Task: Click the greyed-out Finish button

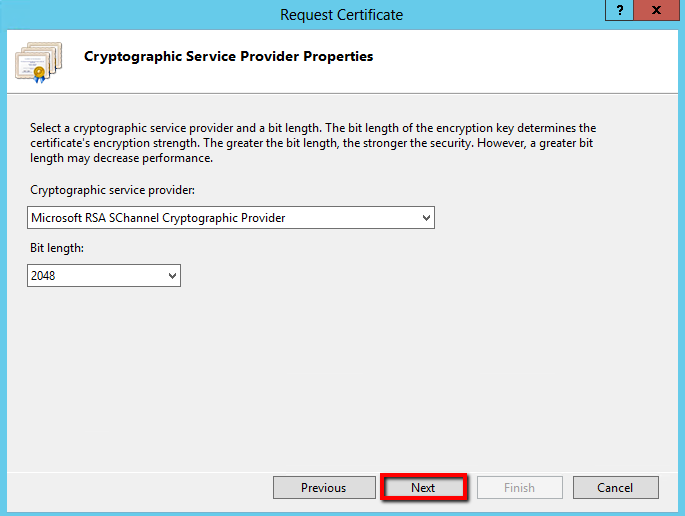Action: tap(519, 488)
